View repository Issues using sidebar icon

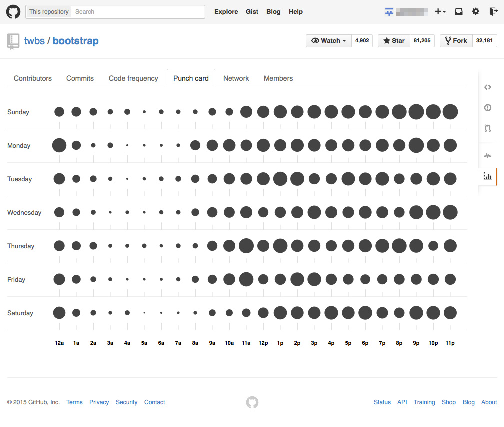click(x=487, y=107)
